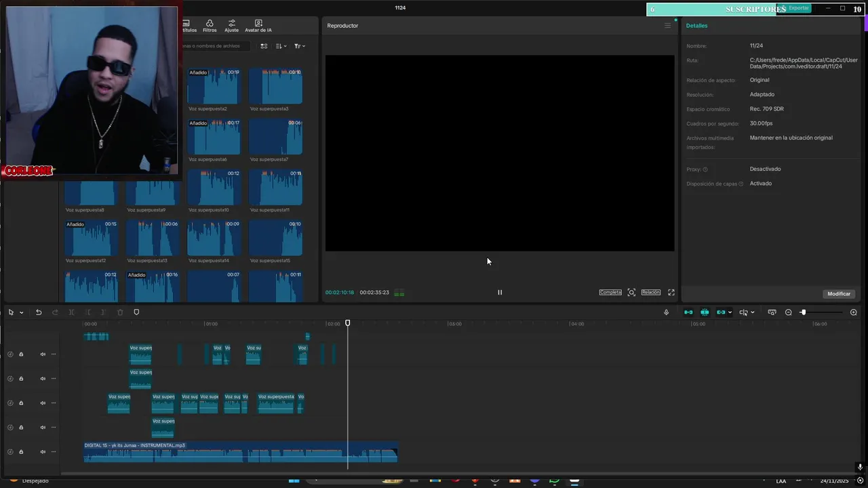Open more options for first audio track

pyautogui.click(x=54, y=354)
